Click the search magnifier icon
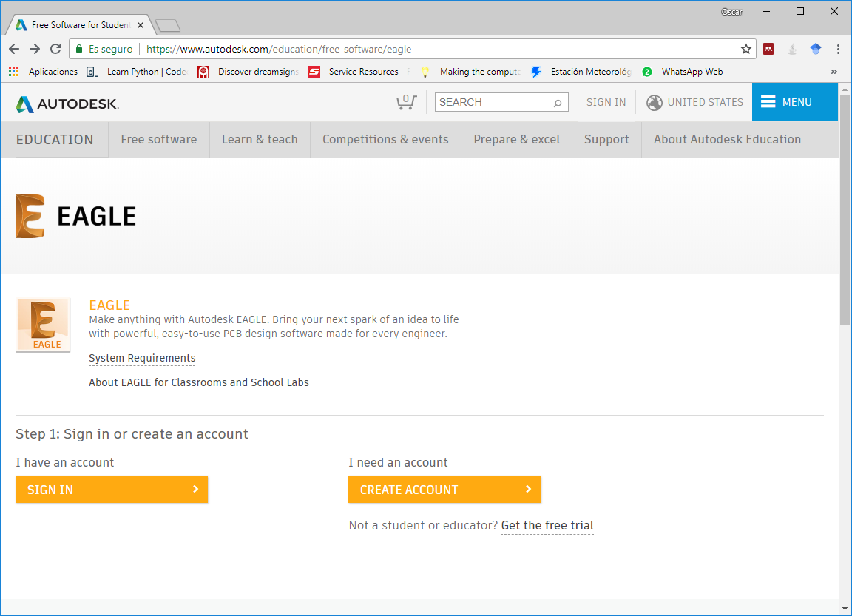 tap(558, 103)
